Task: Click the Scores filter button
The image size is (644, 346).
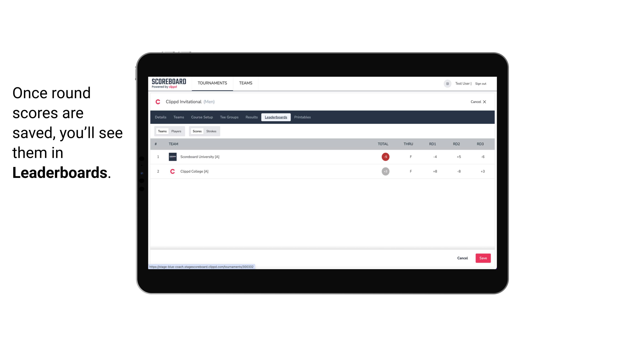Action: pyautogui.click(x=197, y=131)
